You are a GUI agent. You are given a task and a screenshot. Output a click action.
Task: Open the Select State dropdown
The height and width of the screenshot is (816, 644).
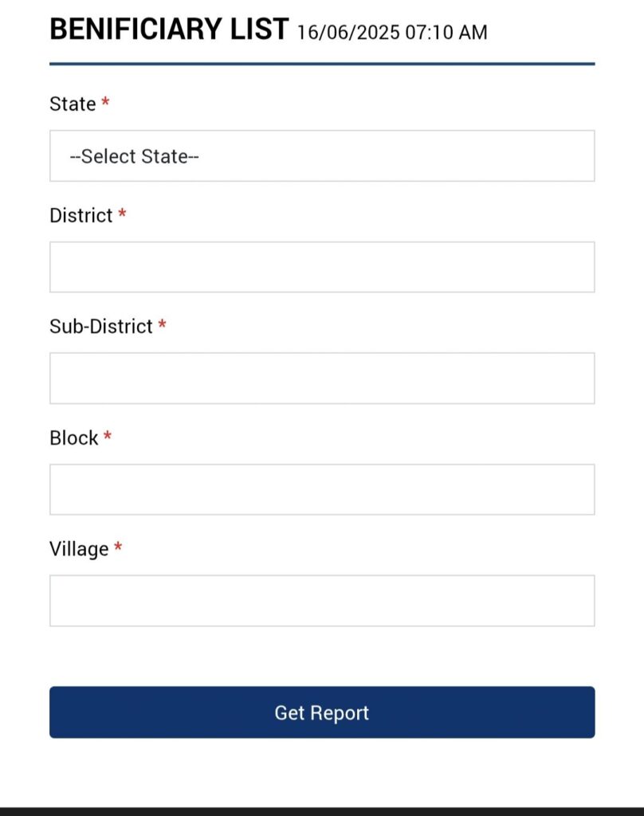click(322, 155)
